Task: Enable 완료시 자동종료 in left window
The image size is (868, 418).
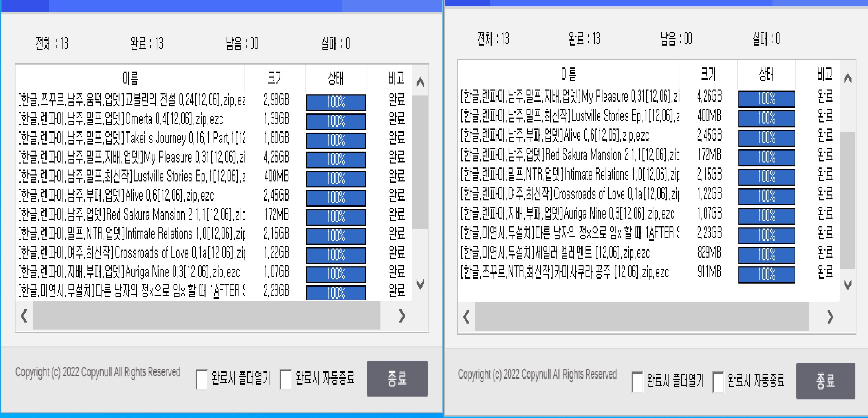Action: tap(286, 379)
